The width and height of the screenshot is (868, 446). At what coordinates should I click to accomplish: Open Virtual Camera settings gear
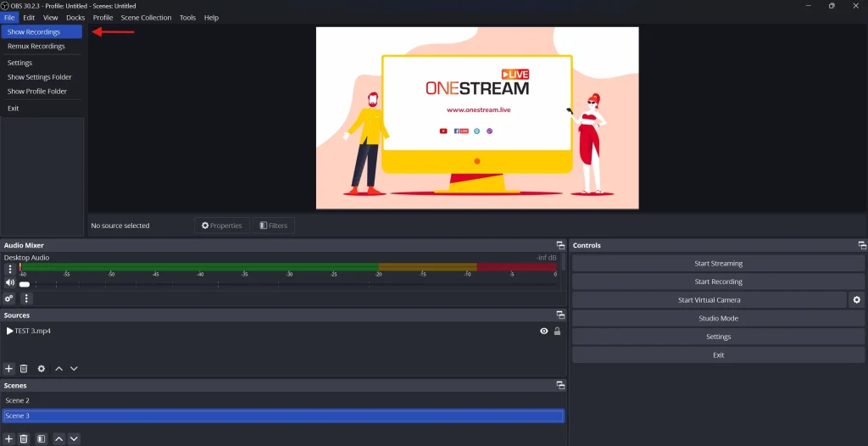[x=856, y=299]
